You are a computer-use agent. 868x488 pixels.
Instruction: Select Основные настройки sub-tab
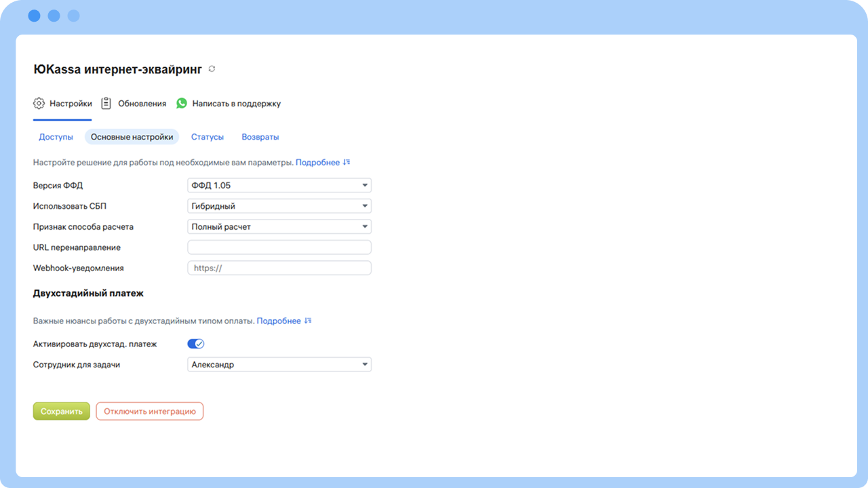(x=132, y=137)
